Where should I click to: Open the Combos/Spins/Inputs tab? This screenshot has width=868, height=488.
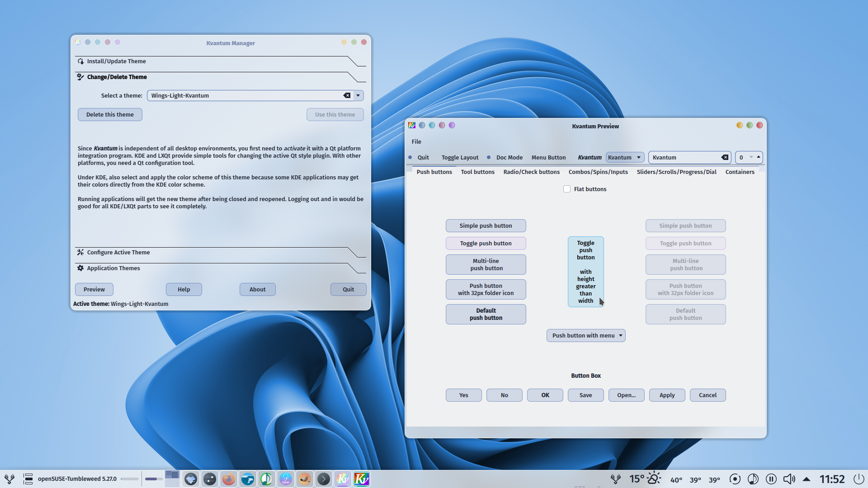(598, 172)
